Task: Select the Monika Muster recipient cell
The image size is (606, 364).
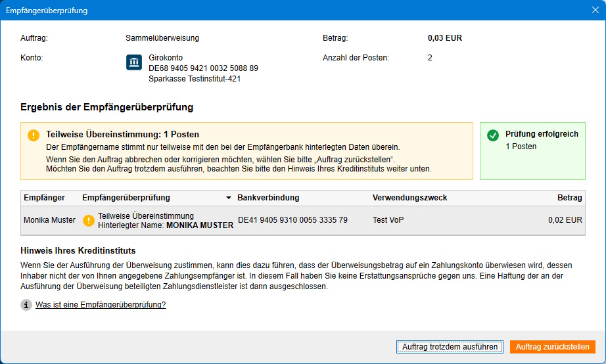Action: (49, 220)
